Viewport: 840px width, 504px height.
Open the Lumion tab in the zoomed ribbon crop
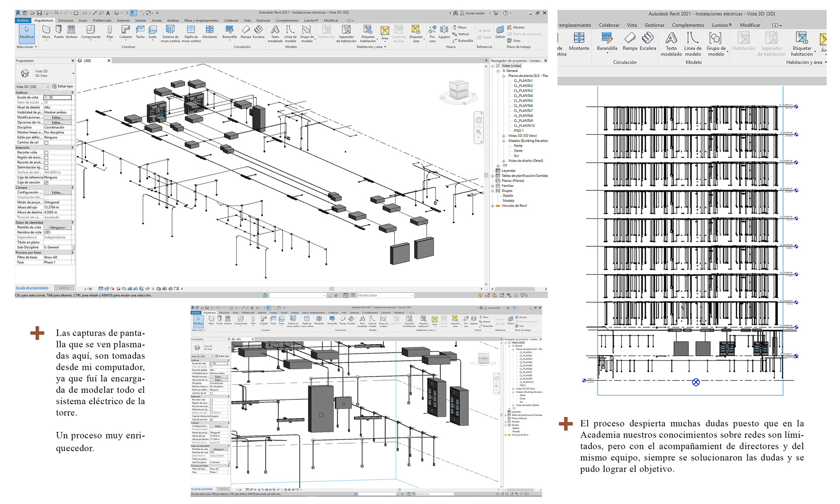pyautogui.click(x=721, y=25)
